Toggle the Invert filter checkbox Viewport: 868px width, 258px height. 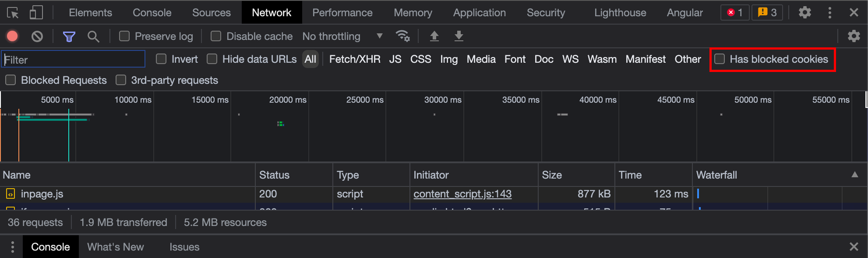tap(161, 59)
